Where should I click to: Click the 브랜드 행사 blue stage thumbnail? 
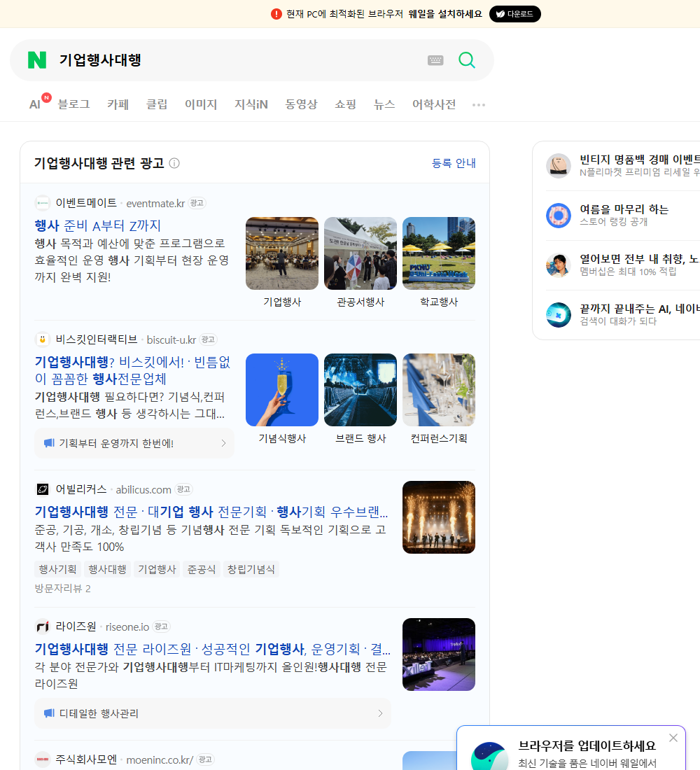[360, 390]
